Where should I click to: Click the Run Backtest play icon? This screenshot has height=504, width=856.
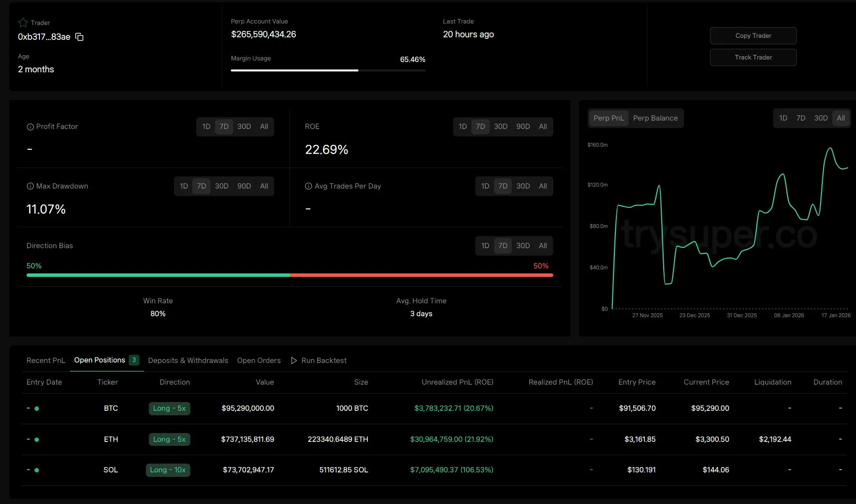294,361
